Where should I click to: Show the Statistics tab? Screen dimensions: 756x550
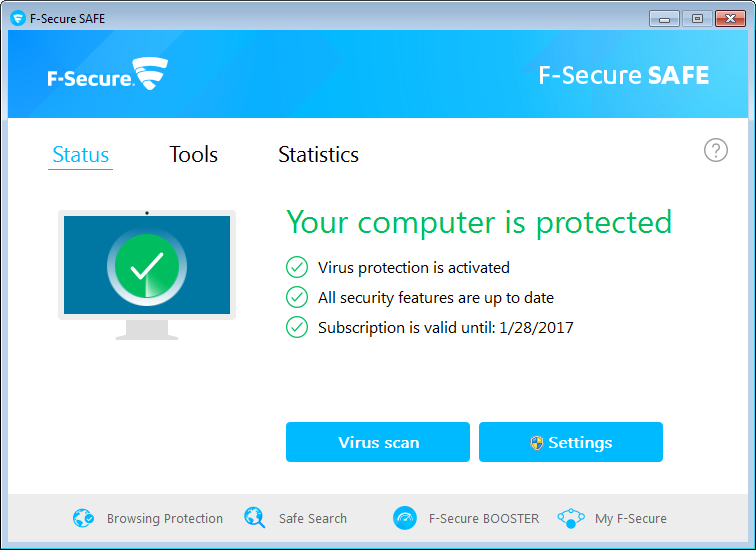click(x=318, y=155)
